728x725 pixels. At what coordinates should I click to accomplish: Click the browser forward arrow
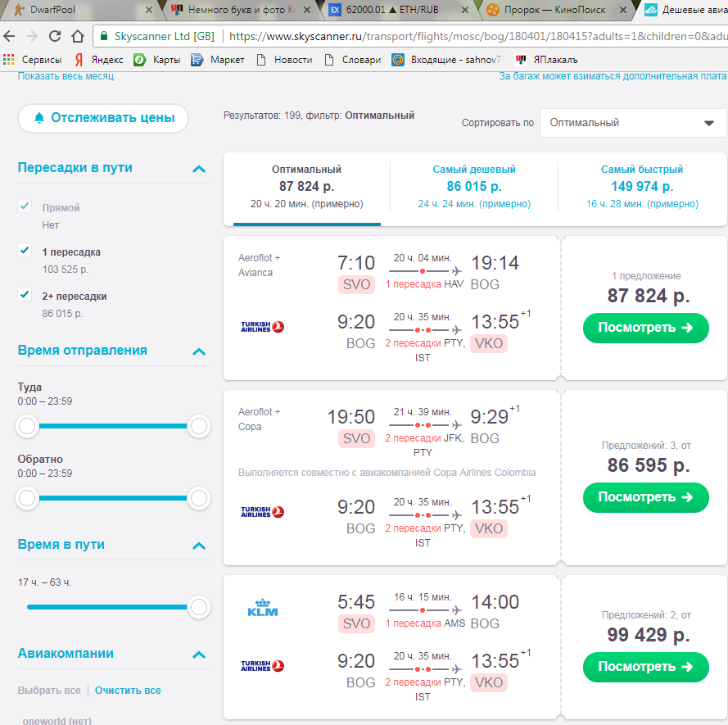[x=32, y=36]
